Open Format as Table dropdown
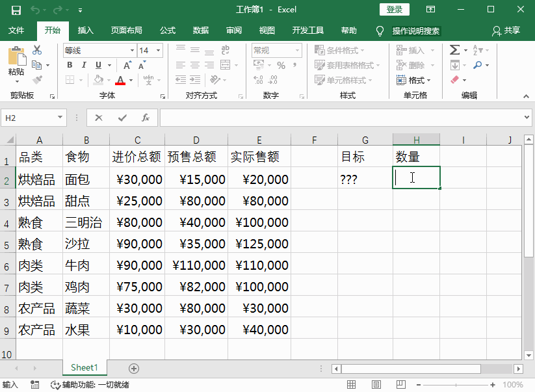 point(347,65)
